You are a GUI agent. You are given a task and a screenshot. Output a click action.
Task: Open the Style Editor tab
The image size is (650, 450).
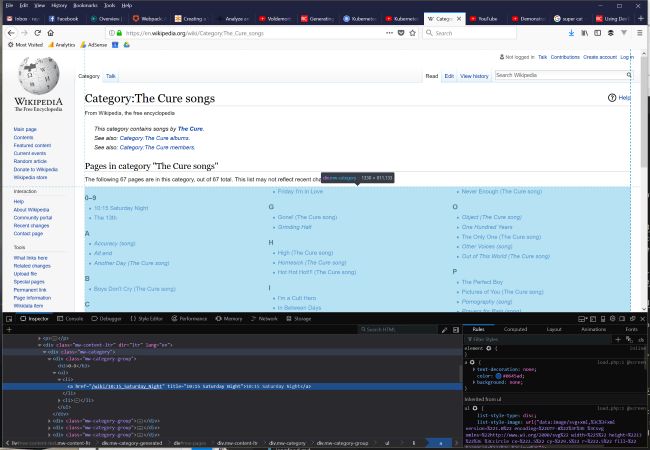click(x=146, y=319)
